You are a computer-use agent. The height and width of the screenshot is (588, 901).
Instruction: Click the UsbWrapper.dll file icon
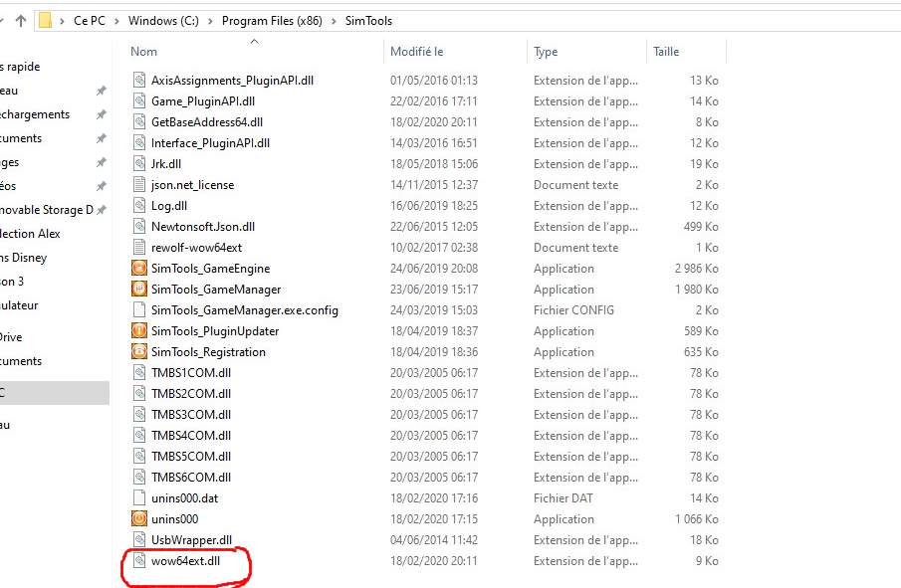pyautogui.click(x=139, y=540)
